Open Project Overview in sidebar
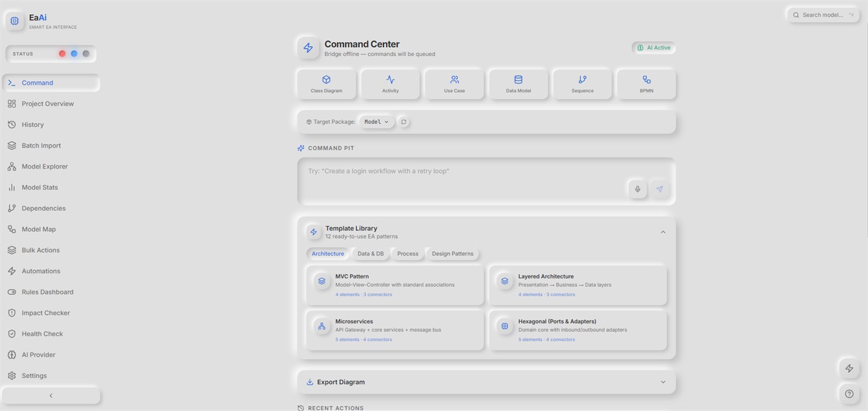The width and height of the screenshot is (868, 411). 51,104
